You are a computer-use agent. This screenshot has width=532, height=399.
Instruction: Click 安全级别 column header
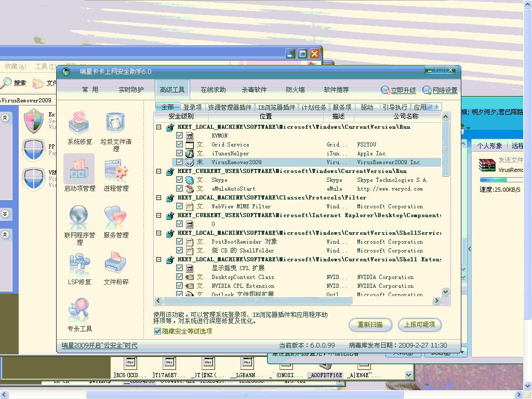[181, 116]
